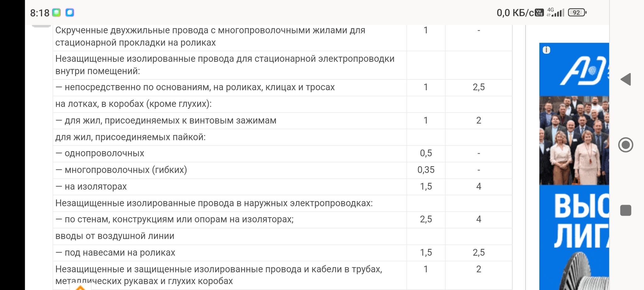Tap the blue chat bubble notification icon

tap(69, 13)
